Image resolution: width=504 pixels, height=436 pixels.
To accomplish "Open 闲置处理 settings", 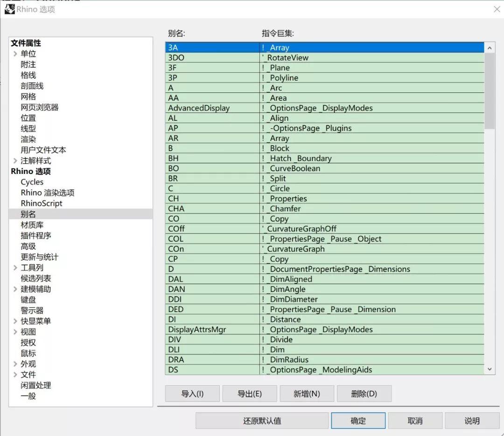I will [x=36, y=385].
